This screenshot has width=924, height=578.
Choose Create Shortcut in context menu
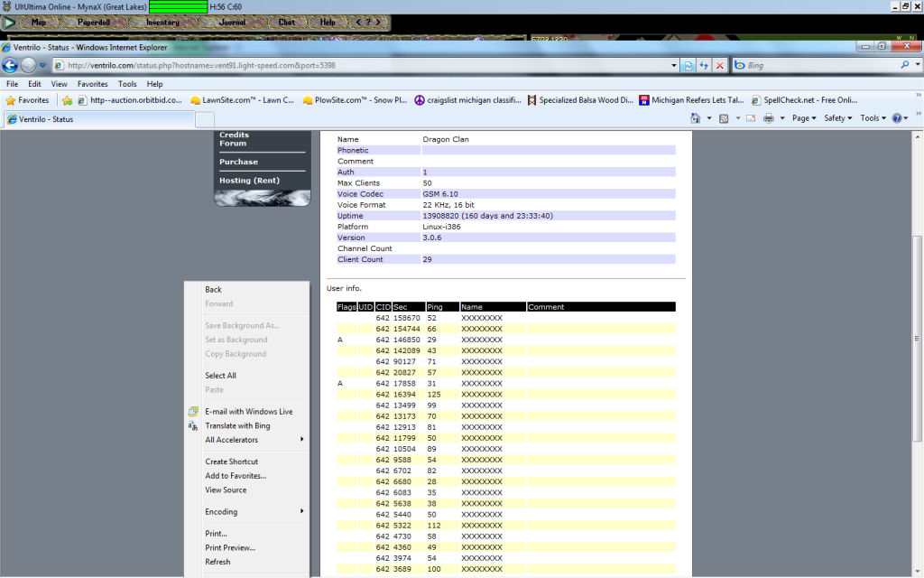[x=247, y=461]
